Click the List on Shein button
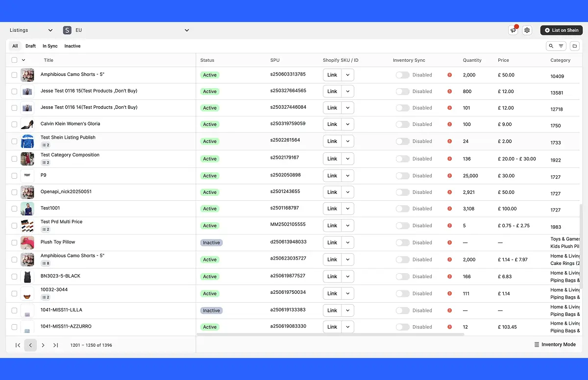 (x=561, y=30)
